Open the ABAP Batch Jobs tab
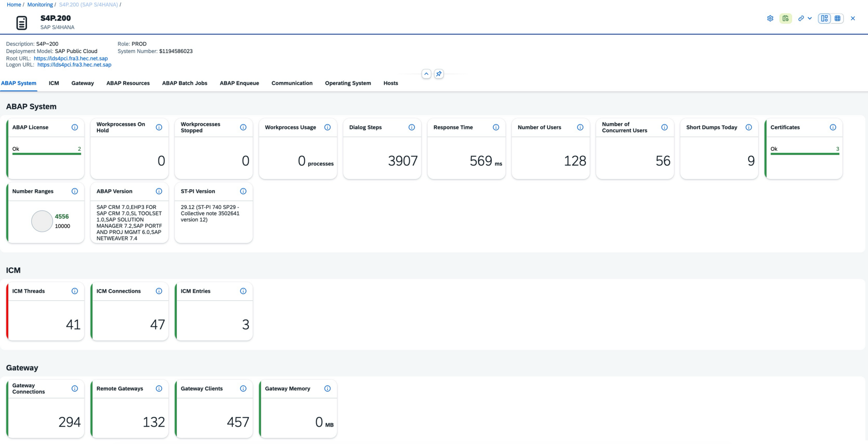 [184, 83]
